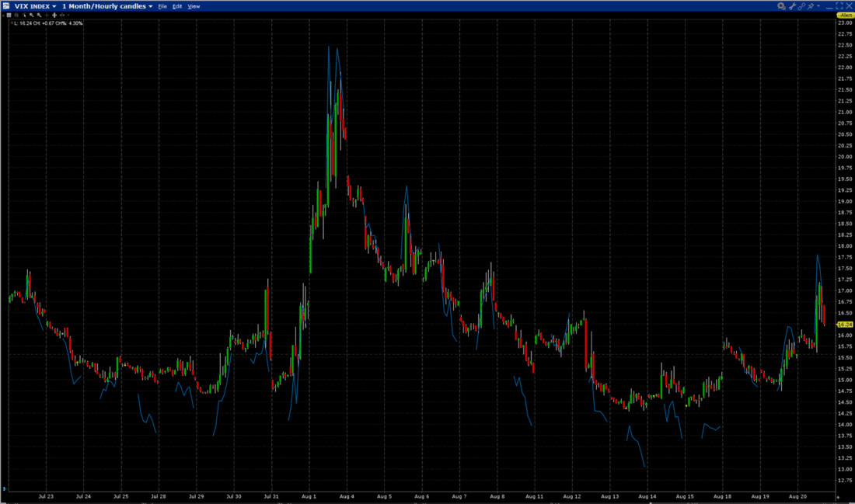Toggle the pushpin keep-on-top icon

810,6
